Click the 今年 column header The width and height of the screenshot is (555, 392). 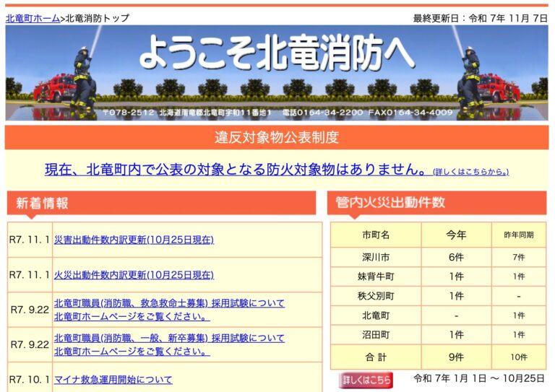(x=456, y=235)
